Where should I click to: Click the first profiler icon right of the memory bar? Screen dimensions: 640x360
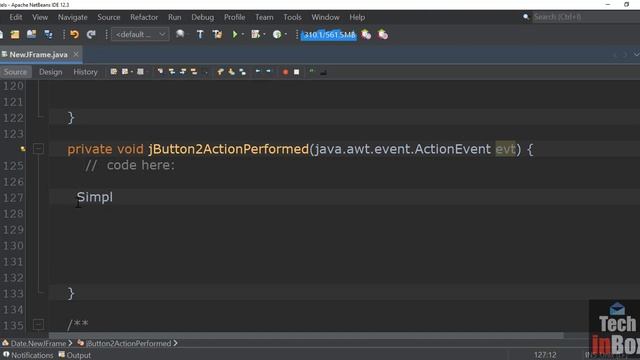366,35
